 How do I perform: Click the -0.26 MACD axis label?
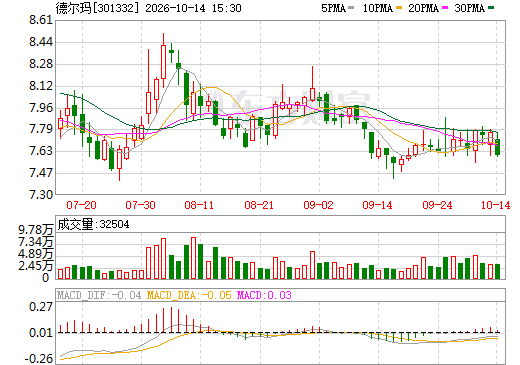tap(39, 359)
